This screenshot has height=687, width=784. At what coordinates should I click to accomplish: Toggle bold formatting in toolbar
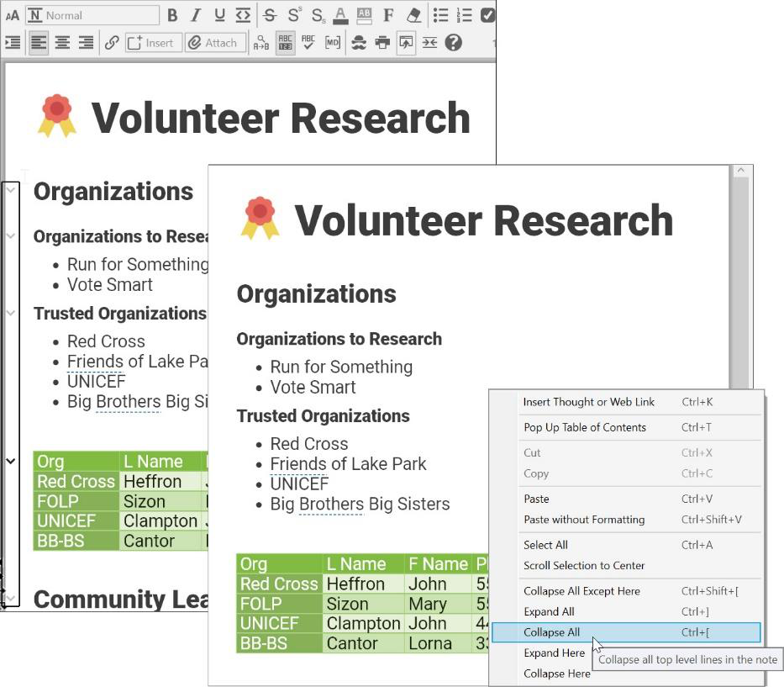172,15
